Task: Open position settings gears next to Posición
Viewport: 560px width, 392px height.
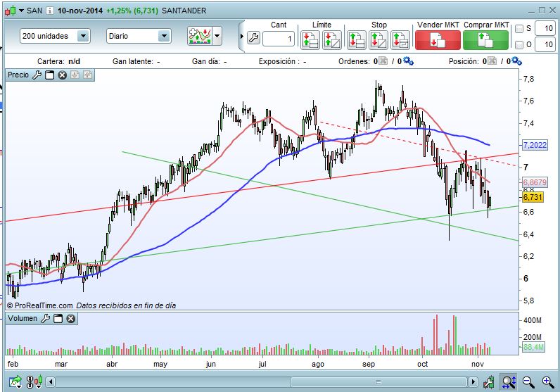Action: (x=517, y=61)
